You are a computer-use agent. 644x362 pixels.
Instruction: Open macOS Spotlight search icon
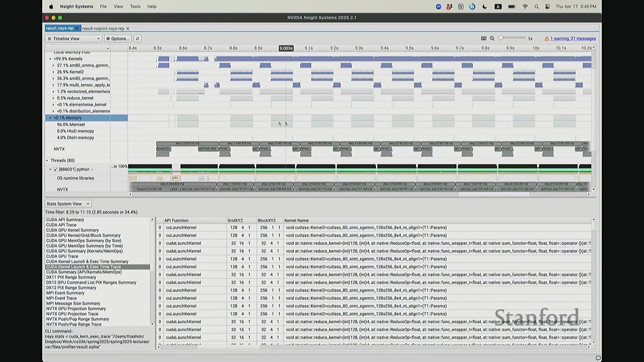pyautogui.click(x=536, y=7)
